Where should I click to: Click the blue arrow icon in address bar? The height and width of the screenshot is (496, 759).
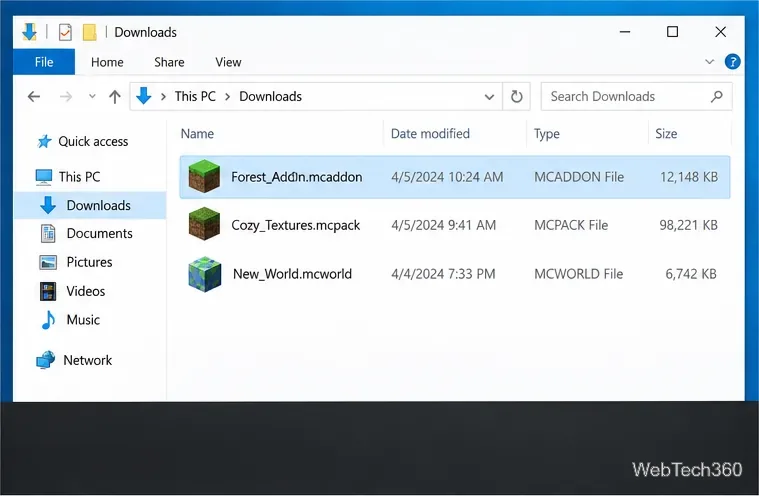coord(144,96)
